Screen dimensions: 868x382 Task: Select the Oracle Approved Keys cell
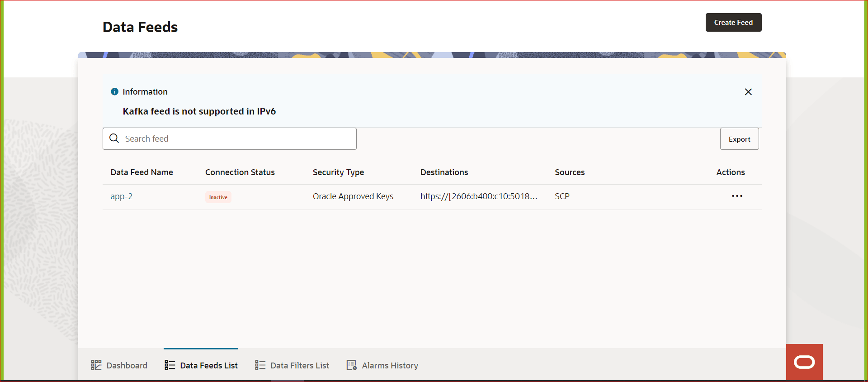tap(353, 196)
